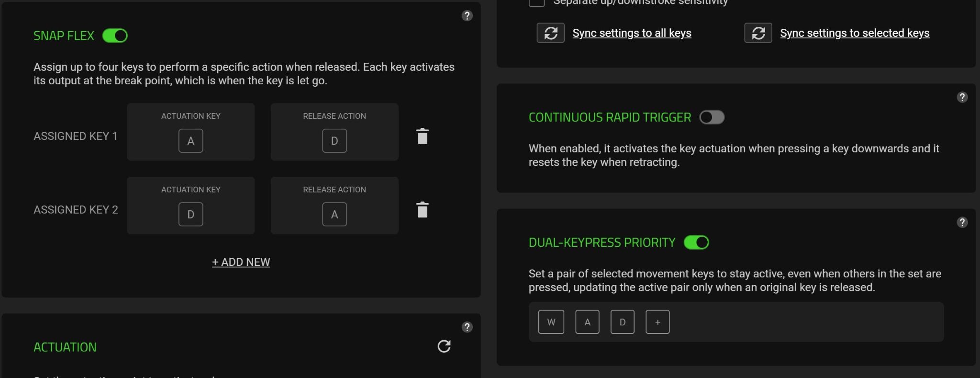Delete Assigned Key 1 with trash icon
This screenshot has height=378, width=980.
tap(422, 136)
